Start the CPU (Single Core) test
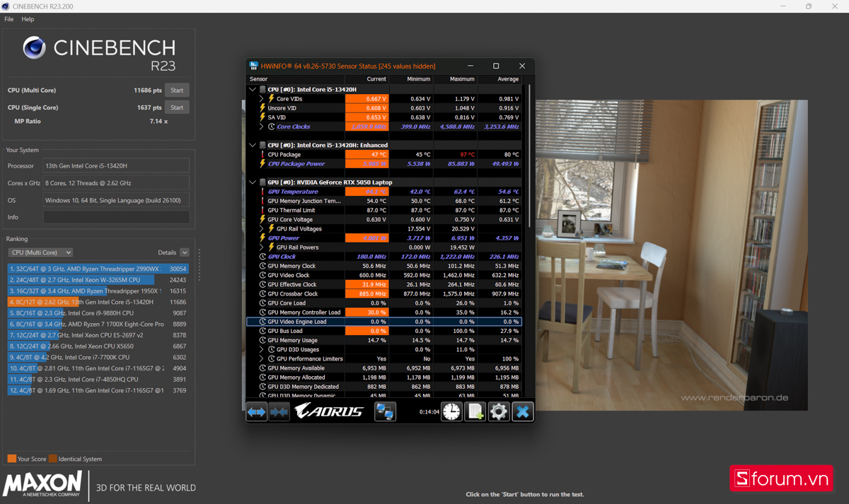Image resolution: width=849 pixels, height=504 pixels. [177, 107]
